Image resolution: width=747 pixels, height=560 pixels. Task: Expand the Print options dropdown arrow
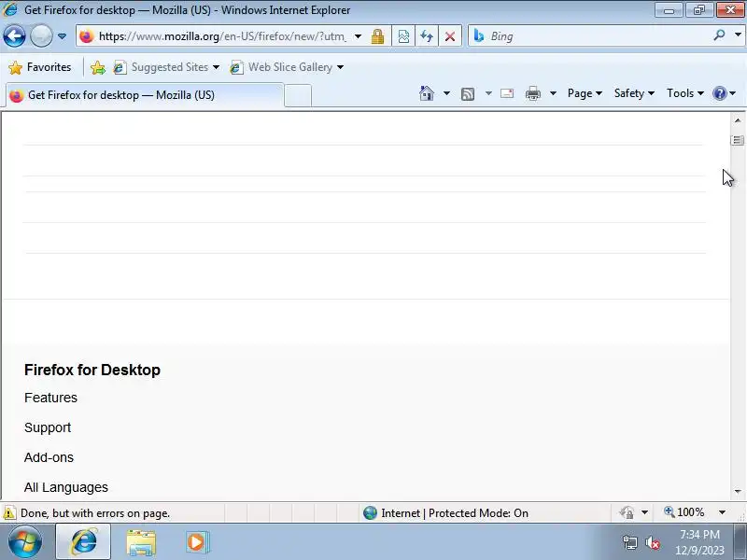click(553, 93)
